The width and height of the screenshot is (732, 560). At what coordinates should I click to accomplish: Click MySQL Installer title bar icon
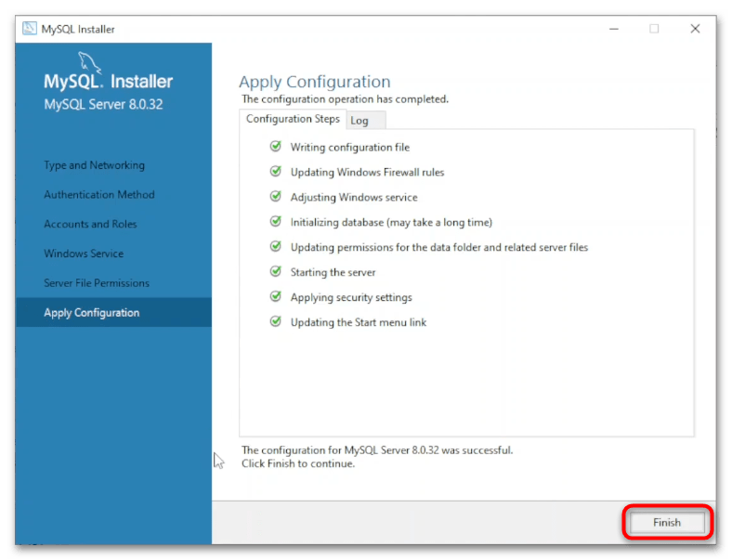point(30,29)
